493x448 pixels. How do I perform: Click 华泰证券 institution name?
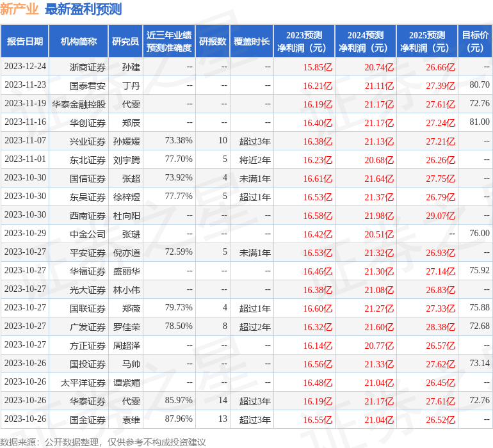(x=88, y=401)
